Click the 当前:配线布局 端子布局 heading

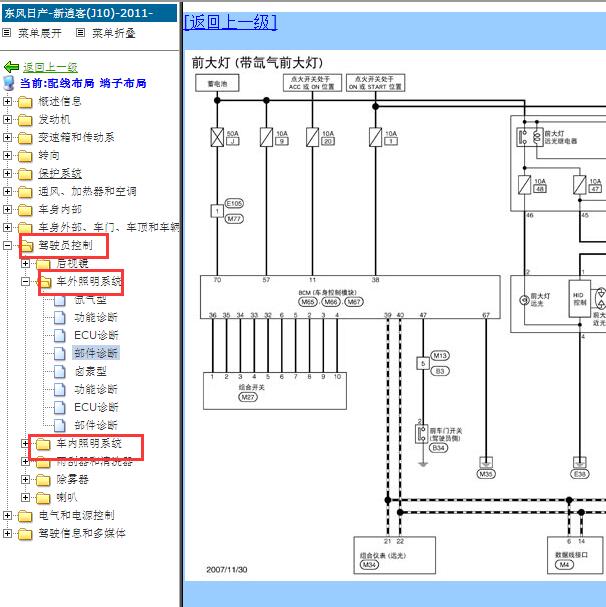[83, 83]
